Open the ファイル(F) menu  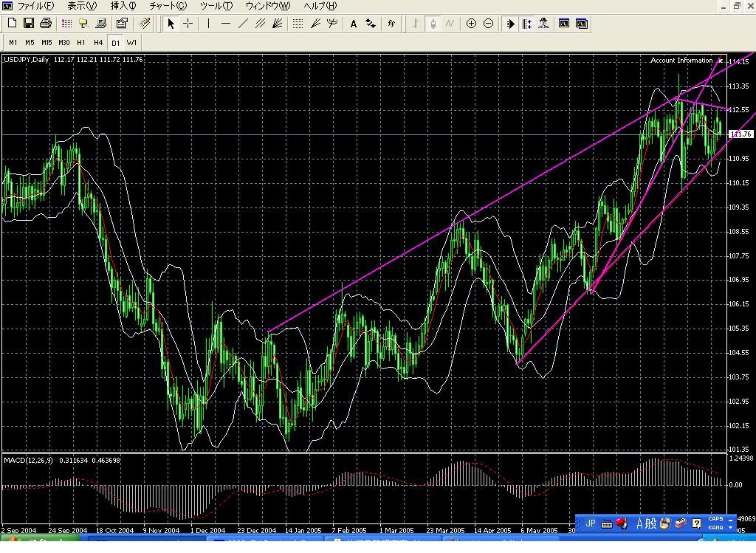point(35,6)
